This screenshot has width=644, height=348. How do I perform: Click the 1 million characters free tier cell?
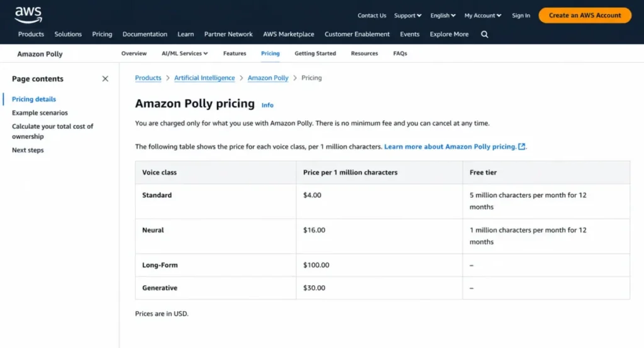click(x=546, y=236)
